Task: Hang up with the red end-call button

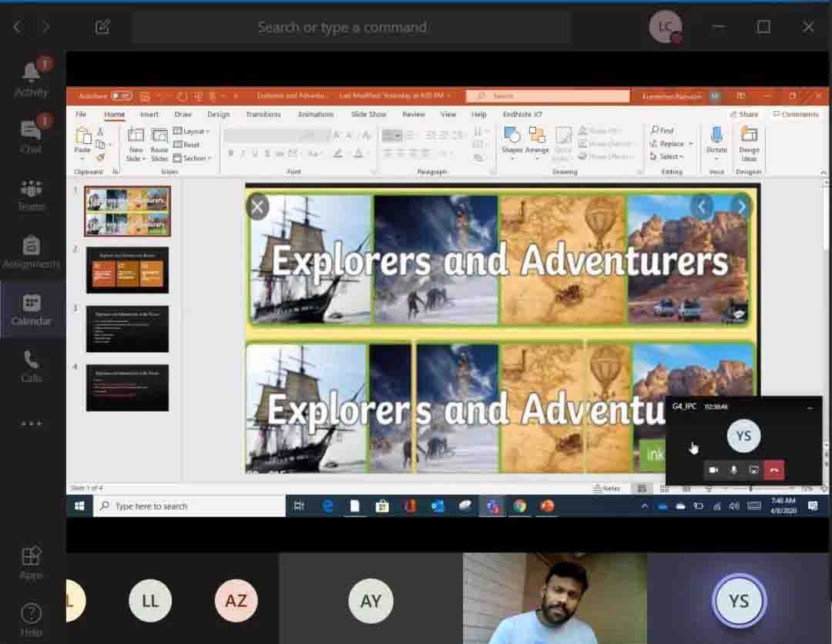Action: (773, 470)
